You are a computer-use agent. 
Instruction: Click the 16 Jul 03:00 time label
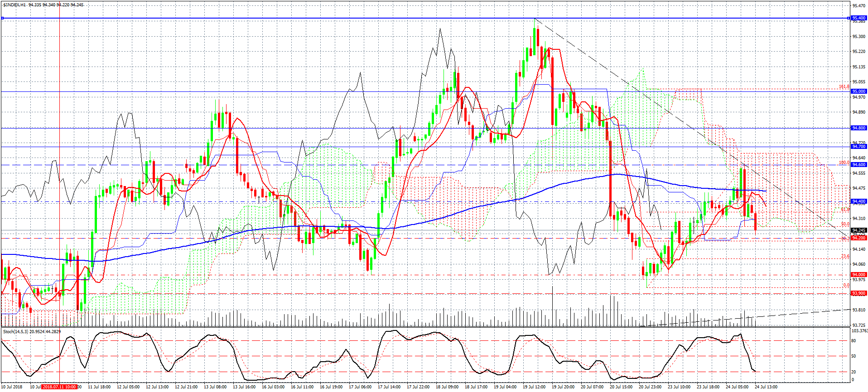[273, 387]
